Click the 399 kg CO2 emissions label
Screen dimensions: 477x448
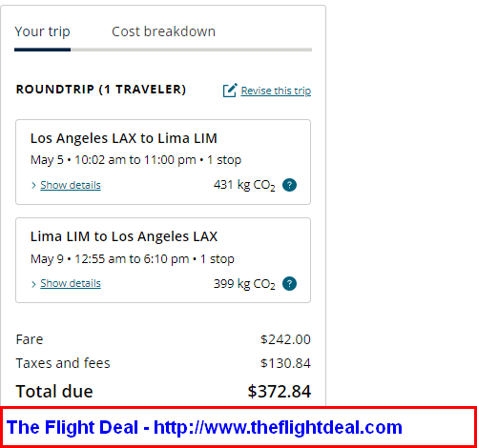point(244,284)
